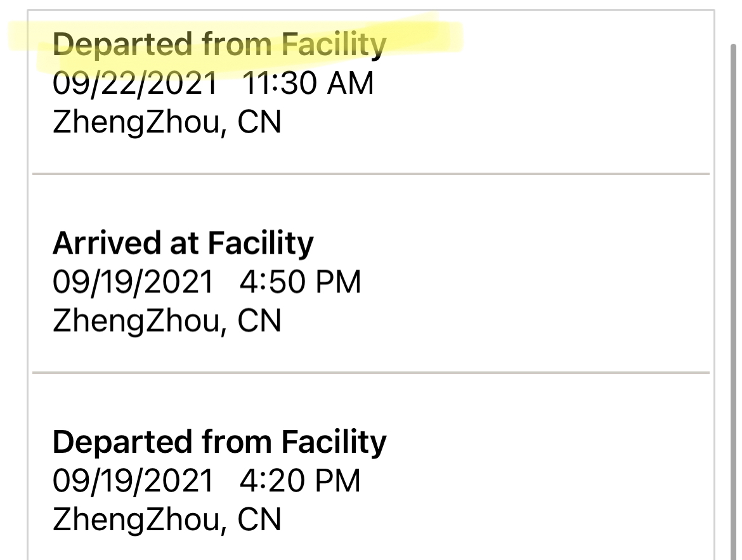
Task: Click the divider line above "Arrived at Facility"
Action: click(371, 173)
